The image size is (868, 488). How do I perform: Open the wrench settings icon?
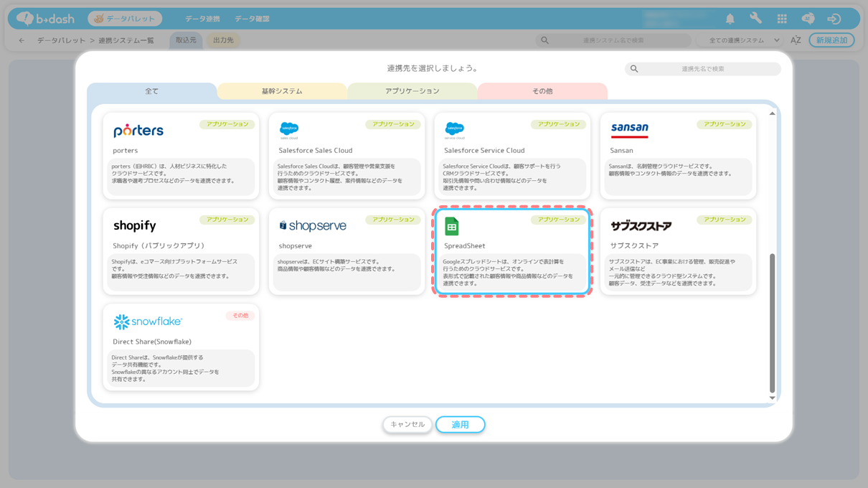click(x=755, y=19)
